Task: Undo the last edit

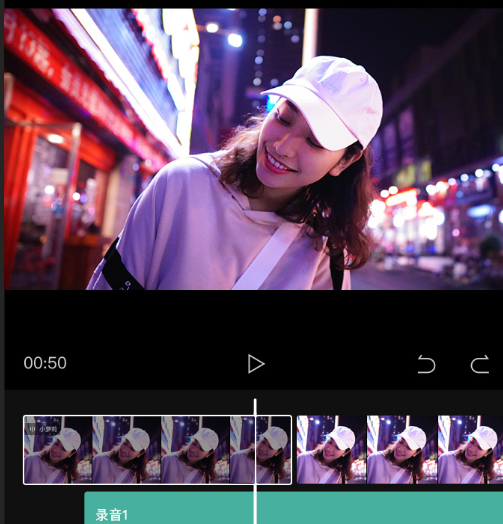Action: coord(426,364)
